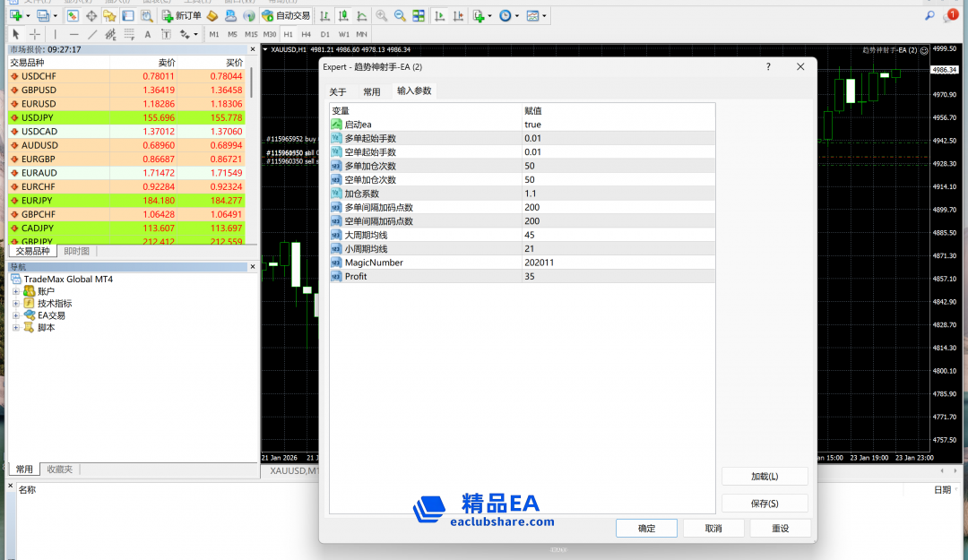Image resolution: width=968 pixels, height=560 pixels.
Task: Switch chart to H4 timeframe
Action: pos(307,35)
